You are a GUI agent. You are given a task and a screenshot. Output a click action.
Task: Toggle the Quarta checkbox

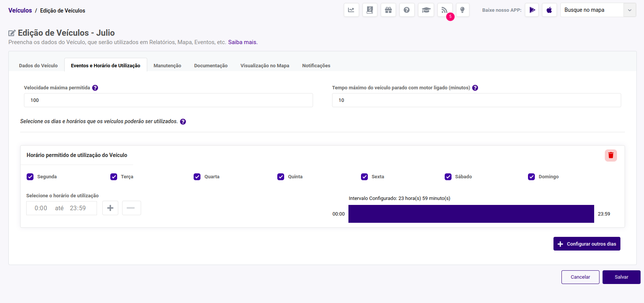(x=197, y=177)
